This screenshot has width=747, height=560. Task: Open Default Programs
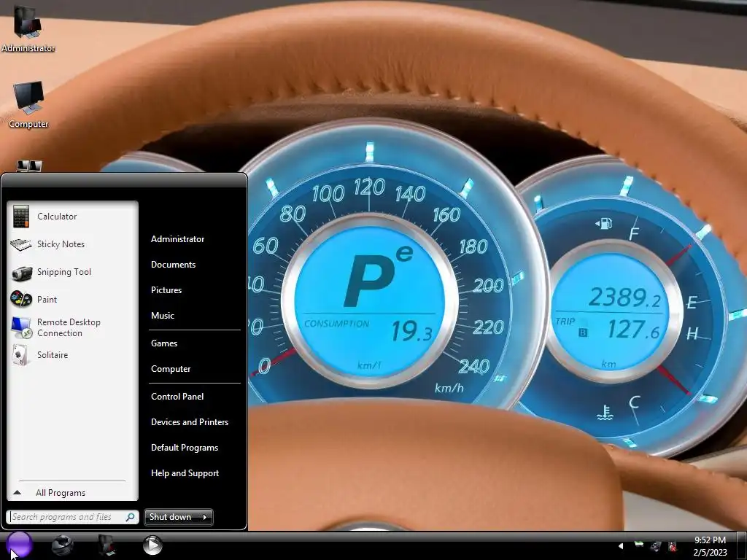[x=185, y=448]
